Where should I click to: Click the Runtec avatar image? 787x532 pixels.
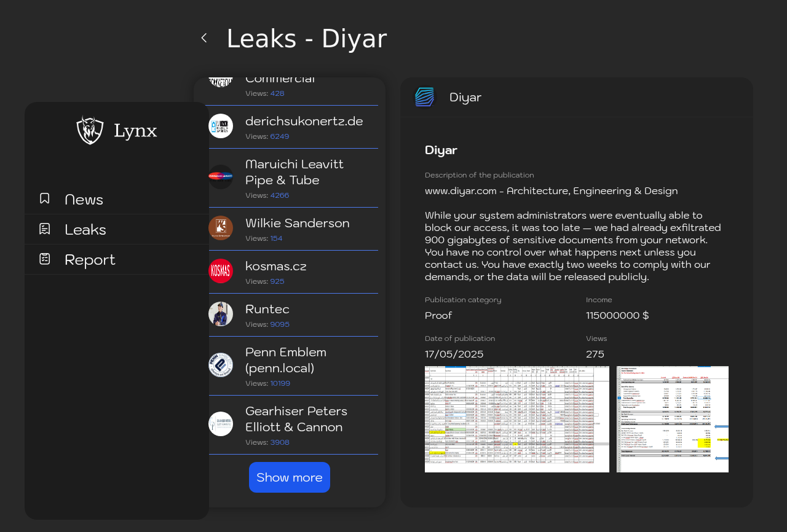(221, 314)
